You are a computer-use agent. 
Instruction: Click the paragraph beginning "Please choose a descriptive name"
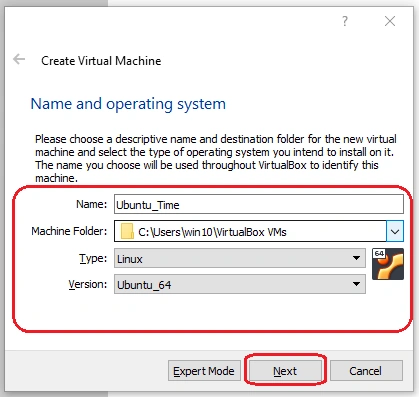[x=216, y=158]
